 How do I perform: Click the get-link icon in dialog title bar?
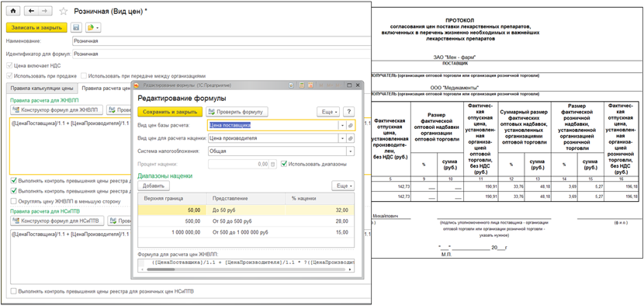[291, 85]
